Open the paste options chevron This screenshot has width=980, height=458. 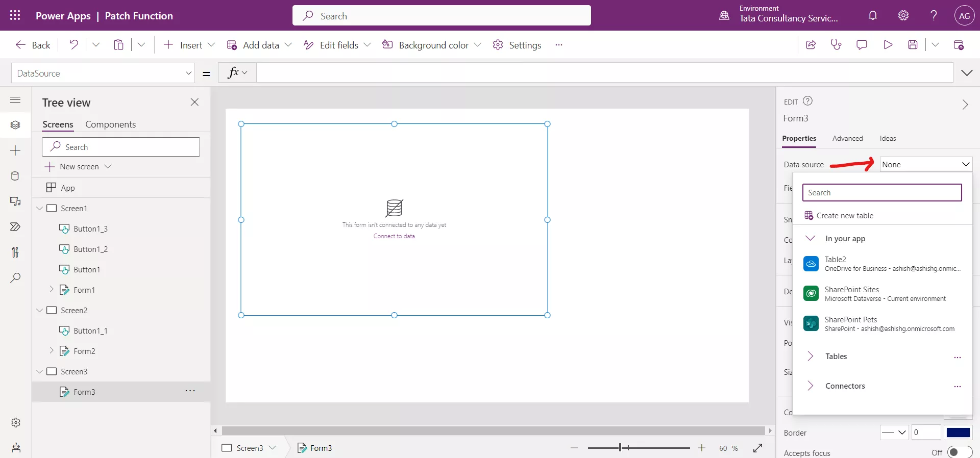point(141,45)
